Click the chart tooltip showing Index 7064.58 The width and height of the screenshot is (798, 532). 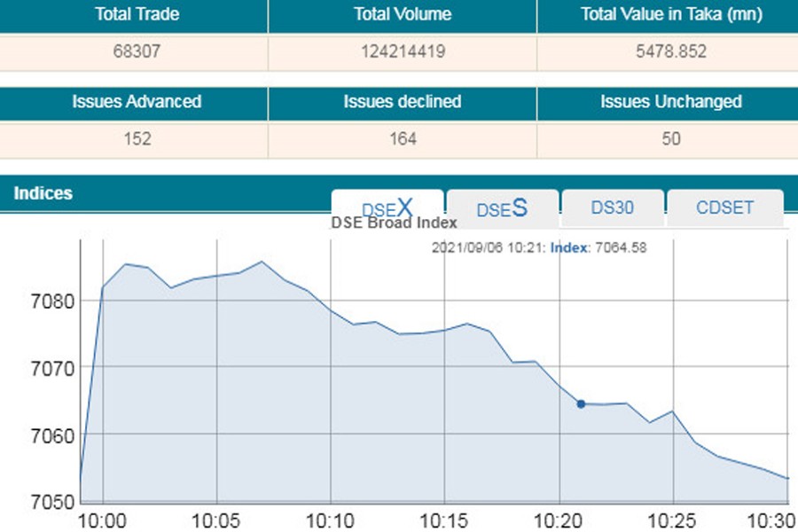(x=539, y=247)
